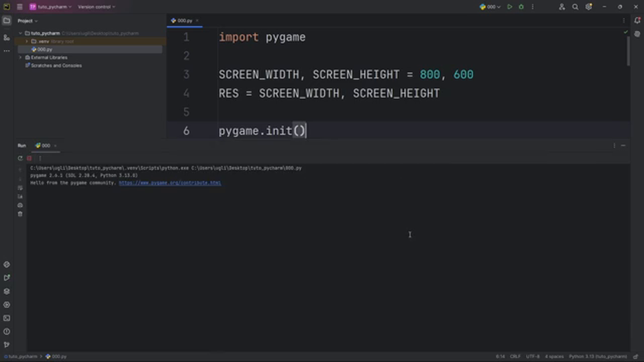The image size is (644, 362).
Task: Open the main menu hamburger icon
Action: tap(20, 7)
